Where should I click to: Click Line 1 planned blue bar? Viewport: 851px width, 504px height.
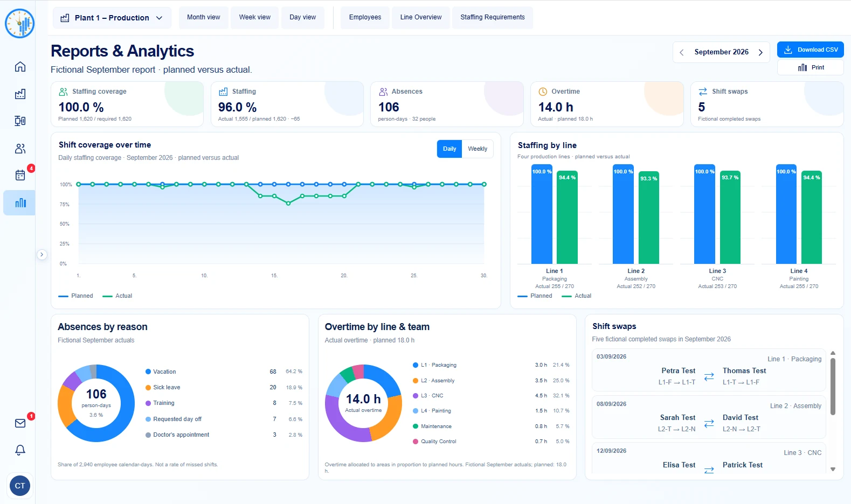click(542, 214)
